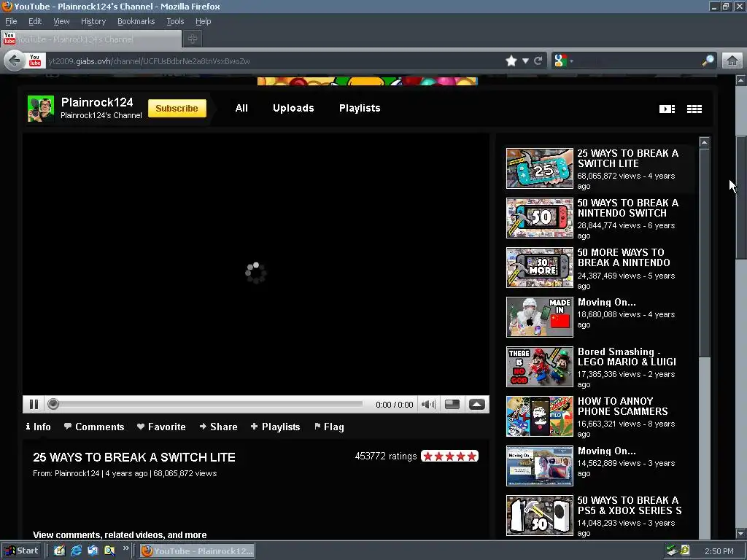Screen dimensions: 747x560
Task: Click video list scrollbar up arrow
Action: point(705,142)
